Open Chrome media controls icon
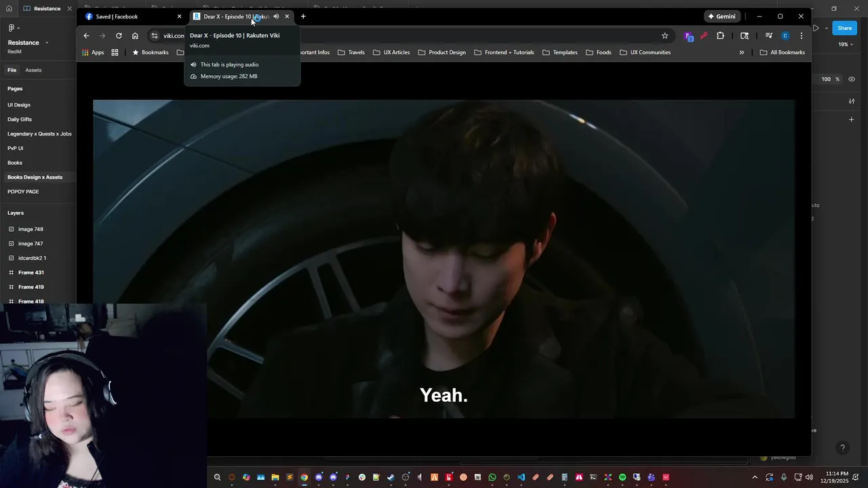Viewport: 868px width, 488px height. tap(769, 36)
